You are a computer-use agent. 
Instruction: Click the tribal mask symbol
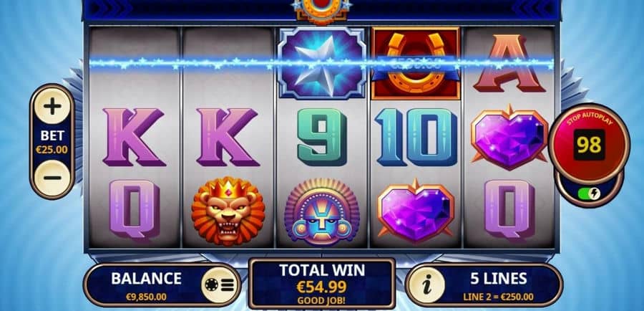[x=322, y=211]
